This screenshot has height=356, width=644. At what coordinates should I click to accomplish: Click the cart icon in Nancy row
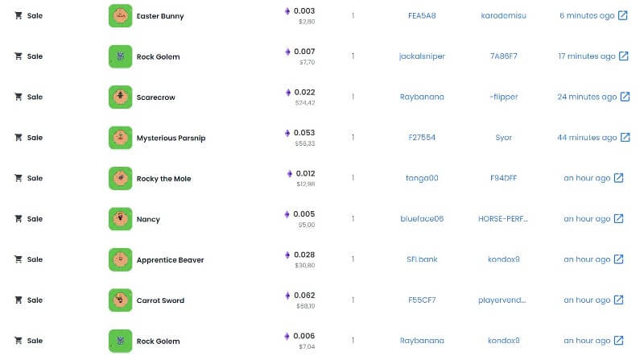(19, 219)
